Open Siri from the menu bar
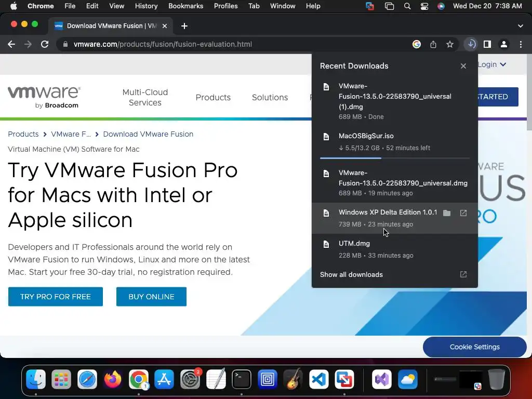 pyautogui.click(x=441, y=6)
